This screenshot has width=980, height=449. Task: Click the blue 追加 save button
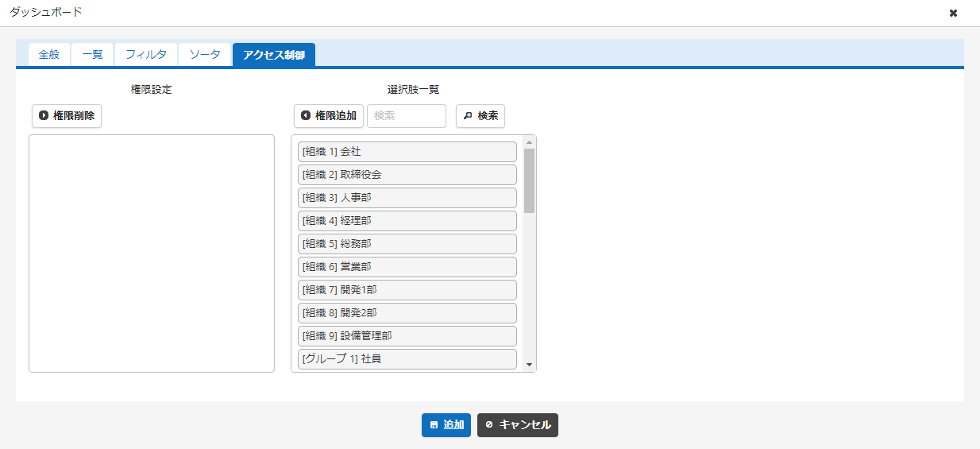point(446,425)
